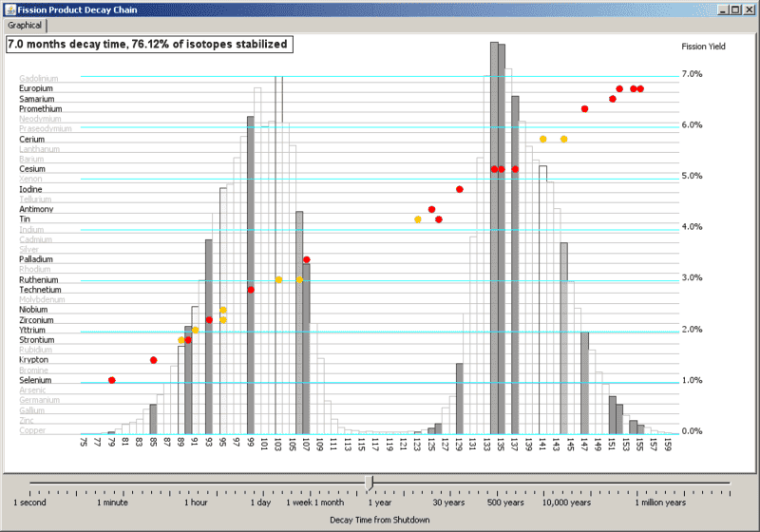
Task: Click the Tin element label
Action: pyautogui.click(x=25, y=219)
